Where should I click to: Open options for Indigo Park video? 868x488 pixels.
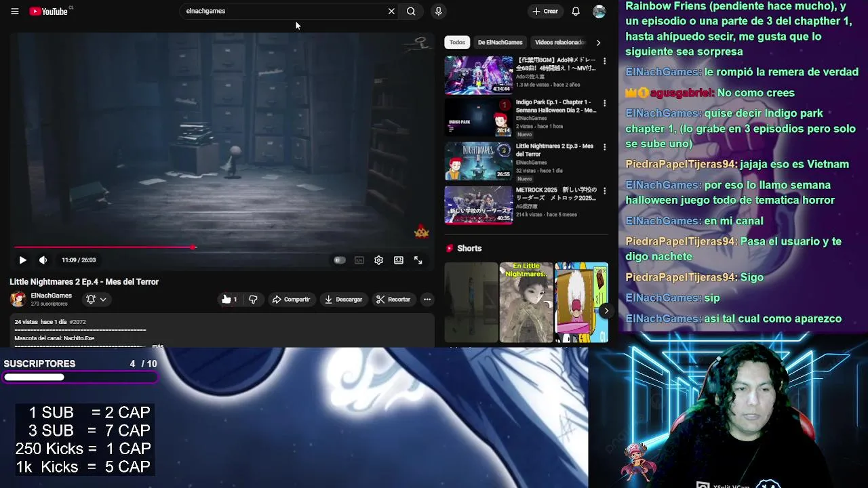tap(604, 103)
